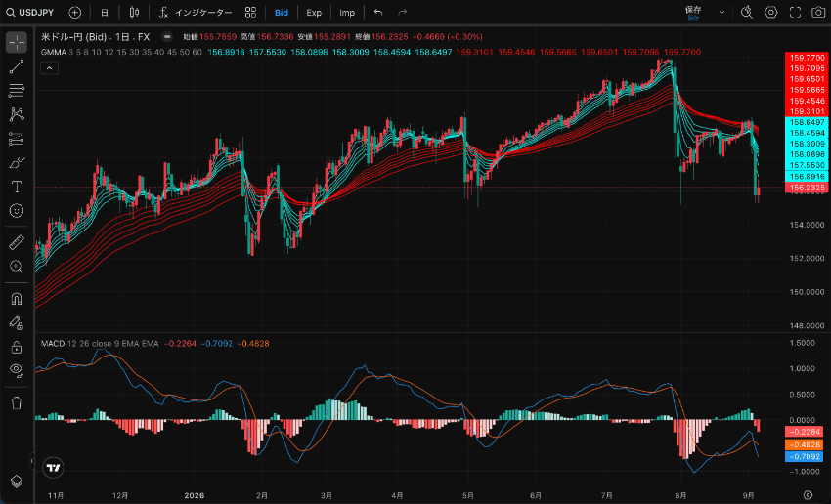831x504 pixels.
Task: Select the trend line tool
Action: pos(17,66)
